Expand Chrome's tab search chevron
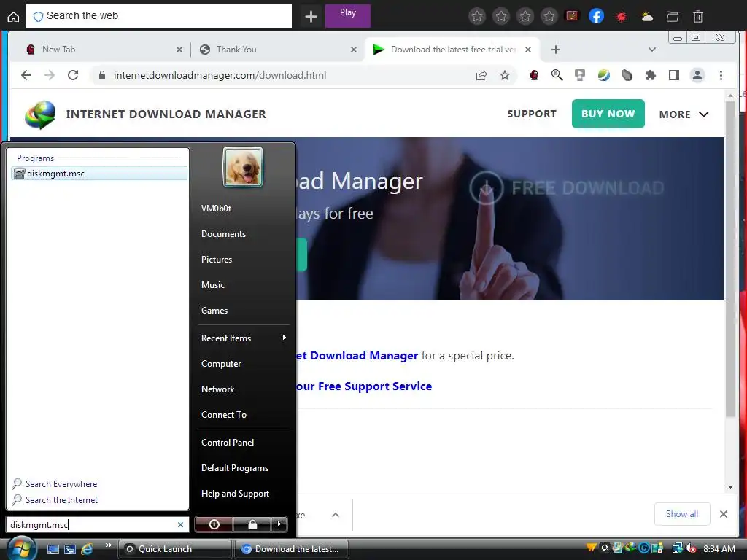Viewport: 747px width, 560px height. [x=651, y=50]
